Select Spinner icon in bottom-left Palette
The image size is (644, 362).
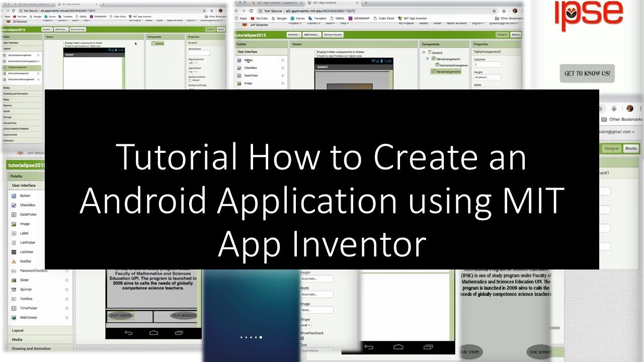(x=14, y=290)
